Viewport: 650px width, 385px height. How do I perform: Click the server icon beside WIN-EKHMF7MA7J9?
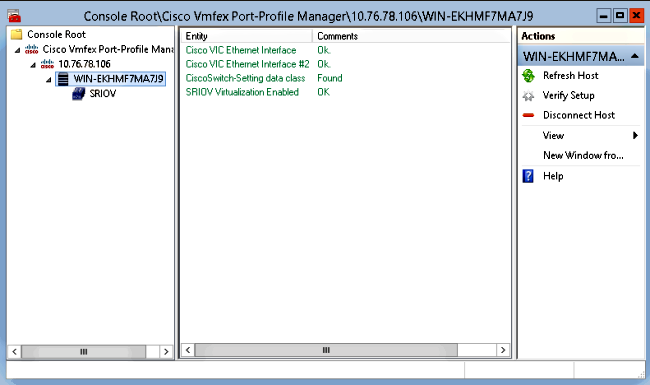(x=63, y=79)
